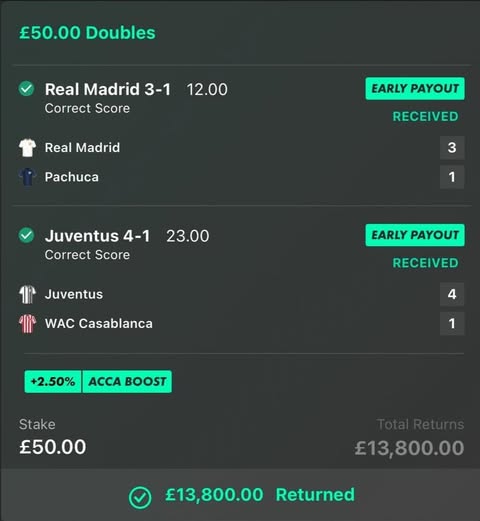480x521 pixels.
Task: Click the ACCA BOOST badge
Action: (x=127, y=382)
